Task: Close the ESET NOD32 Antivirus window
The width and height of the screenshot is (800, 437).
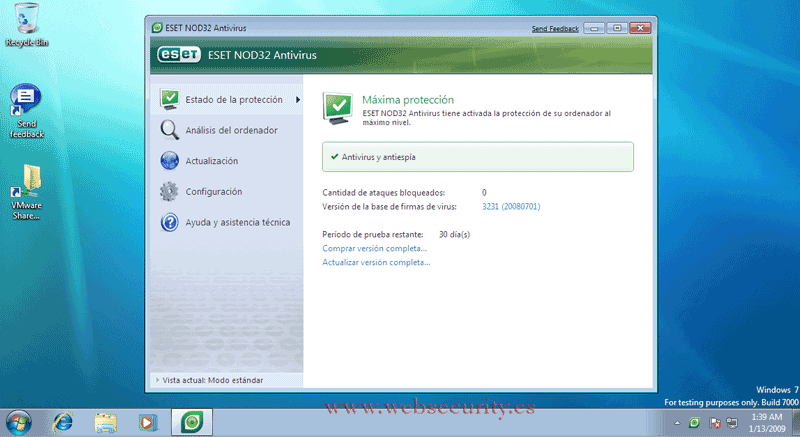Action: tap(640, 28)
